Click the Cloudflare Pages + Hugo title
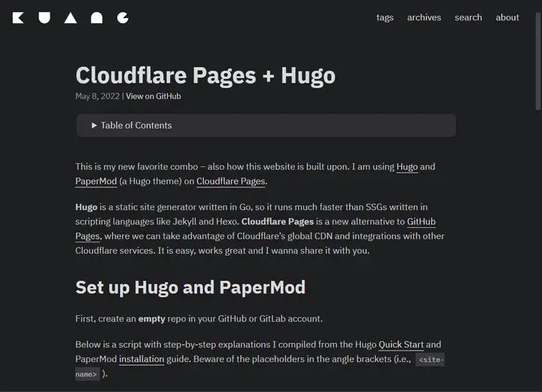This screenshot has height=392, width=542. pyautogui.click(x=206, y=75)
